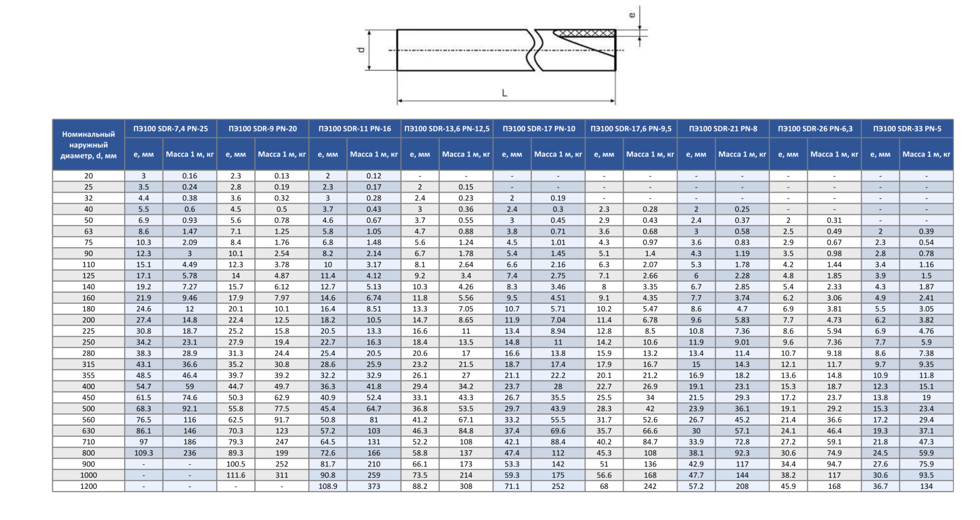Image resolution: width=980 pixels, height=520 pixels.
Task: Select the 'ПЭ100 SDR-26 PN-6,3' column header
Action: [815, 128]
